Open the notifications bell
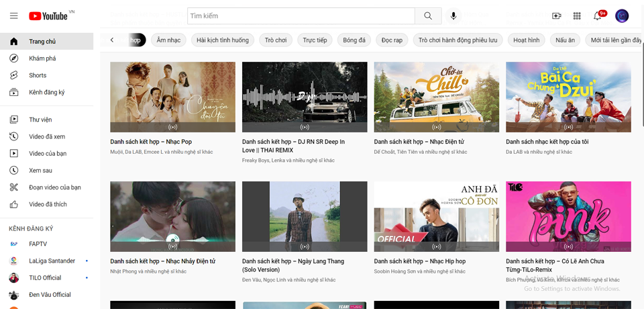The image size is (644, 309). coord(598,16)
